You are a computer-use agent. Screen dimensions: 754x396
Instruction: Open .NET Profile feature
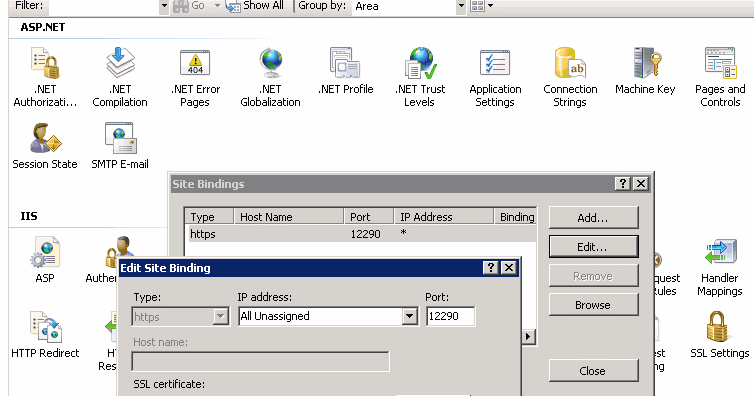(x=345, y=71)
